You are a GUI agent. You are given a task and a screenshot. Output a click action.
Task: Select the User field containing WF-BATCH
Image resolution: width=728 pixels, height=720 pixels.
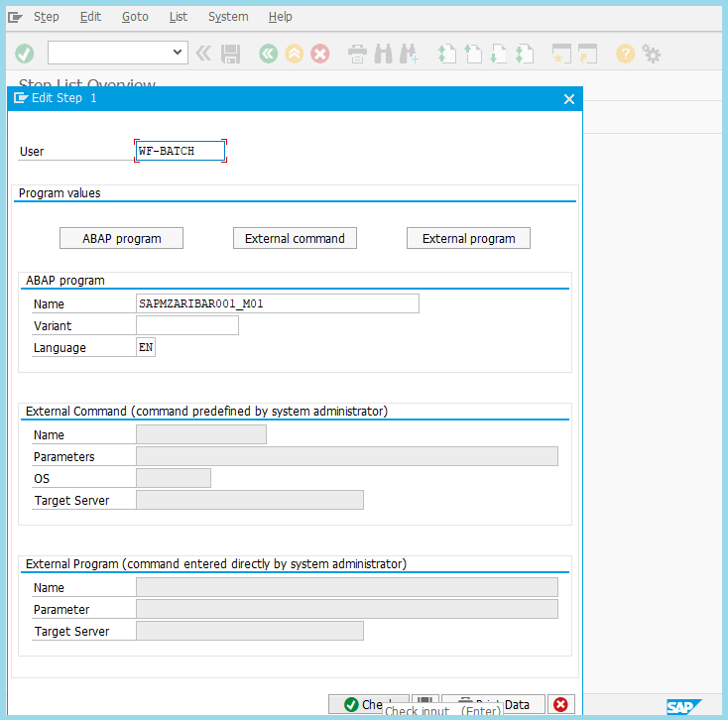click(181, 151)
